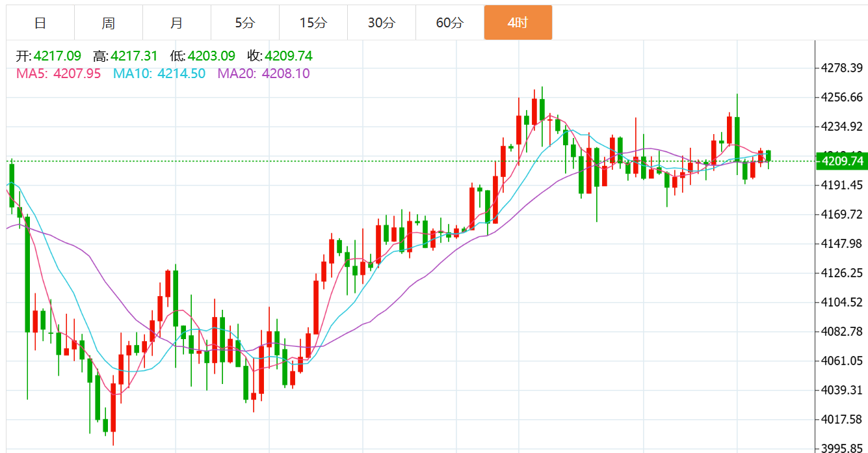Click the 低 low price value 4203.09
This screenshot has height=453, width=868.
coord(211,56)
